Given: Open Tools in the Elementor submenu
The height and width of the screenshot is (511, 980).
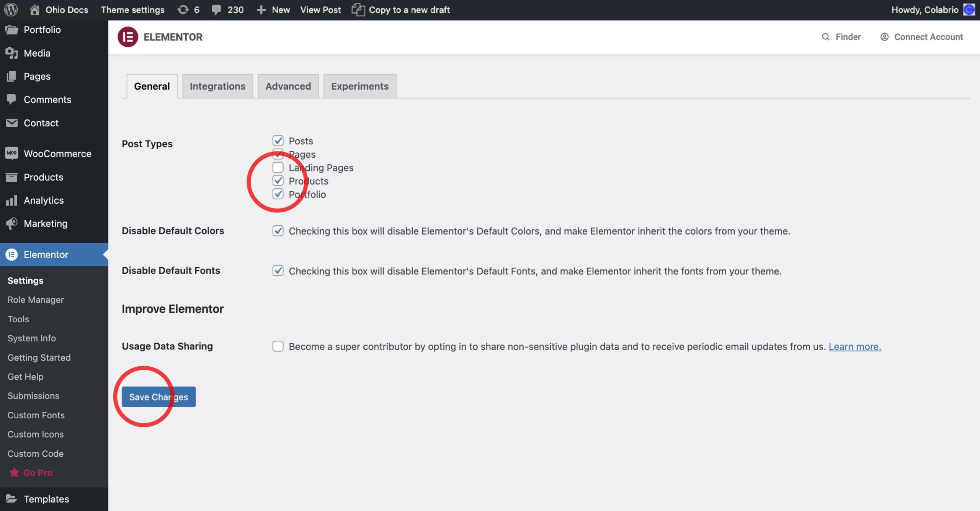Looking at the screenshot, I should pos(18,319).
